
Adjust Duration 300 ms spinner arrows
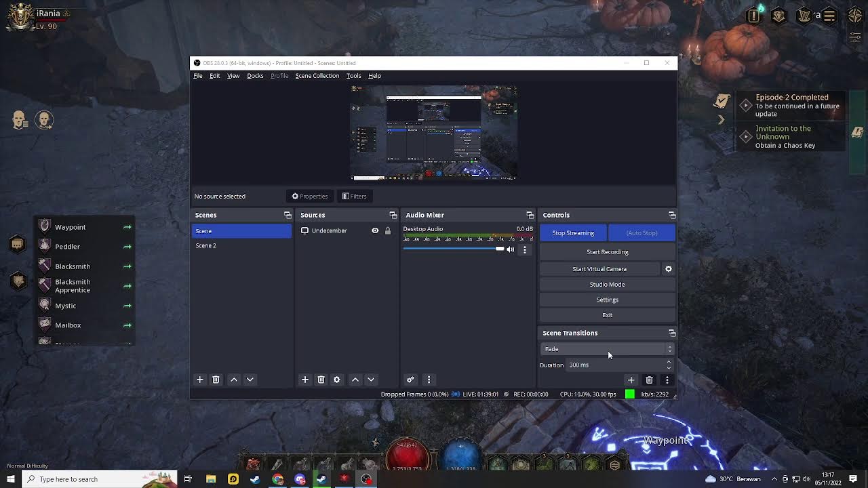click(669, 365)
